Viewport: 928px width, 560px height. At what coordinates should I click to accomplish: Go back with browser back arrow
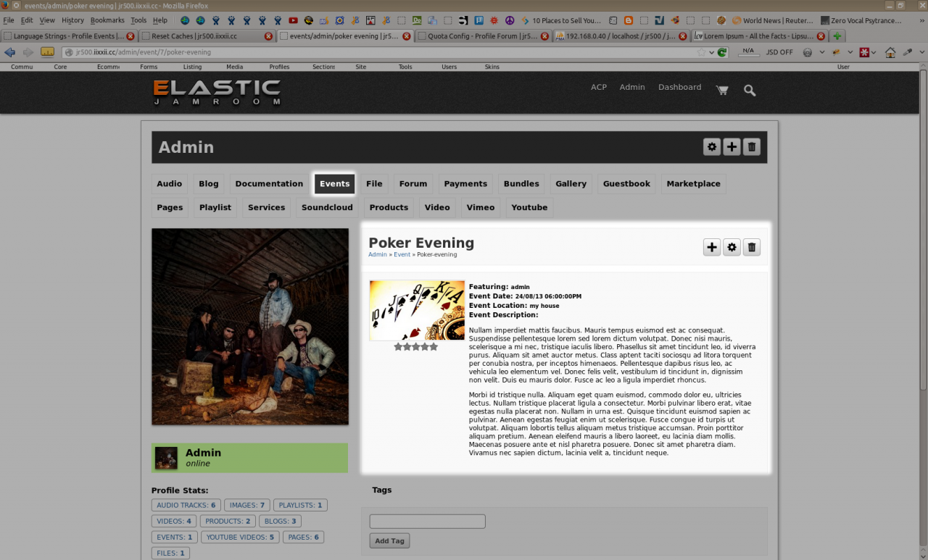pyautogui.click(x=10, y=52)
